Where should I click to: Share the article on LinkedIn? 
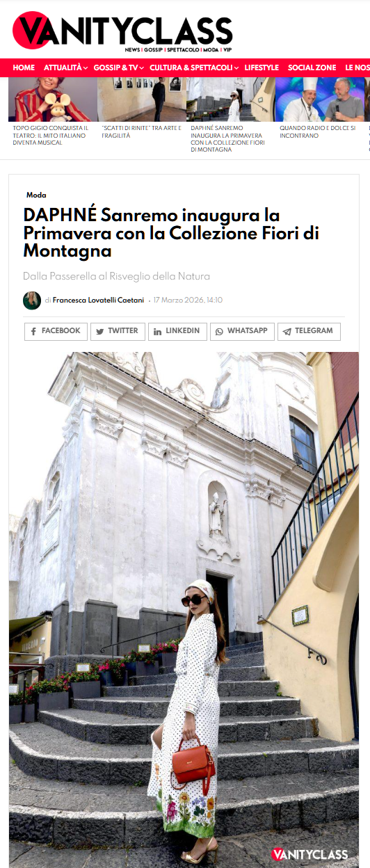coord(177,331)
